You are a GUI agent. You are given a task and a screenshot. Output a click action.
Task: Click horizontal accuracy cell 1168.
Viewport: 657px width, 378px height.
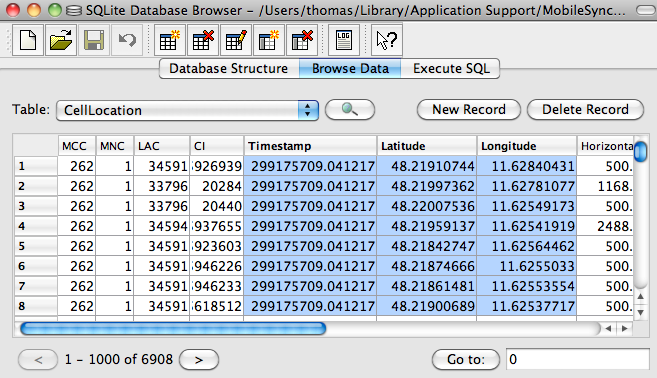click(605, 186)
